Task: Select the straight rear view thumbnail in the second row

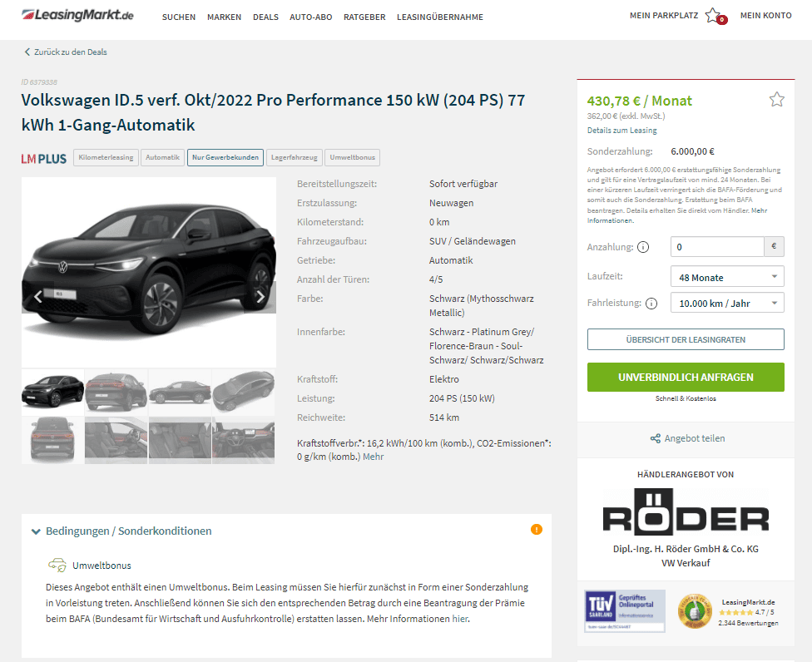Action: [52, 440]
